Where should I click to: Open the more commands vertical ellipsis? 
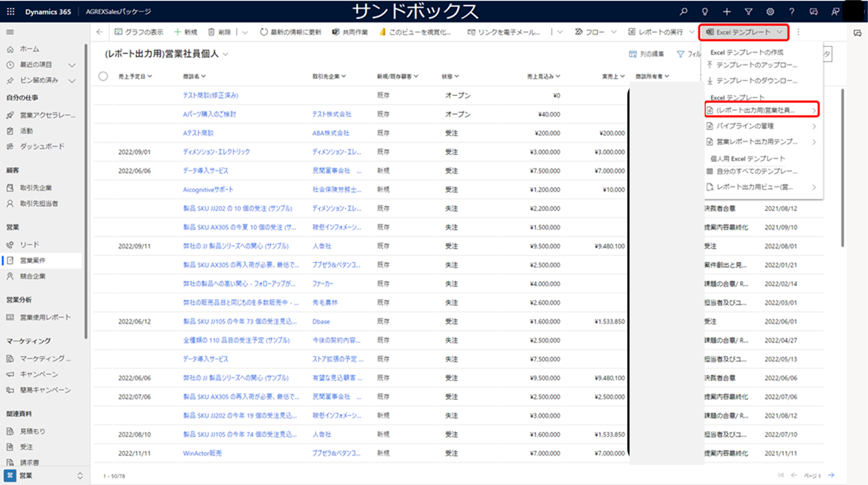pos(798,32)
